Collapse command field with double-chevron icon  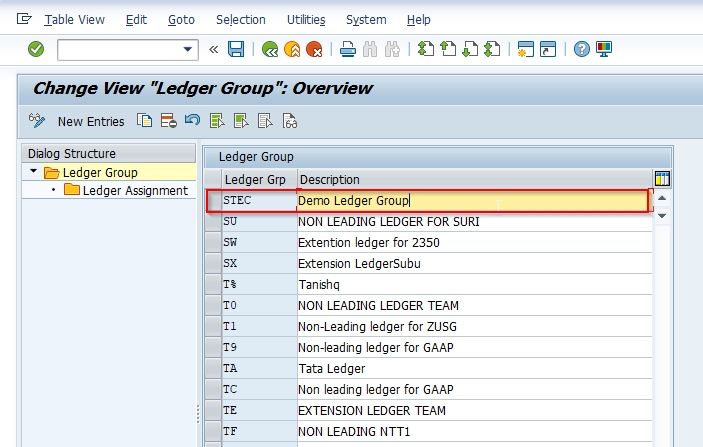coord(213,49)
